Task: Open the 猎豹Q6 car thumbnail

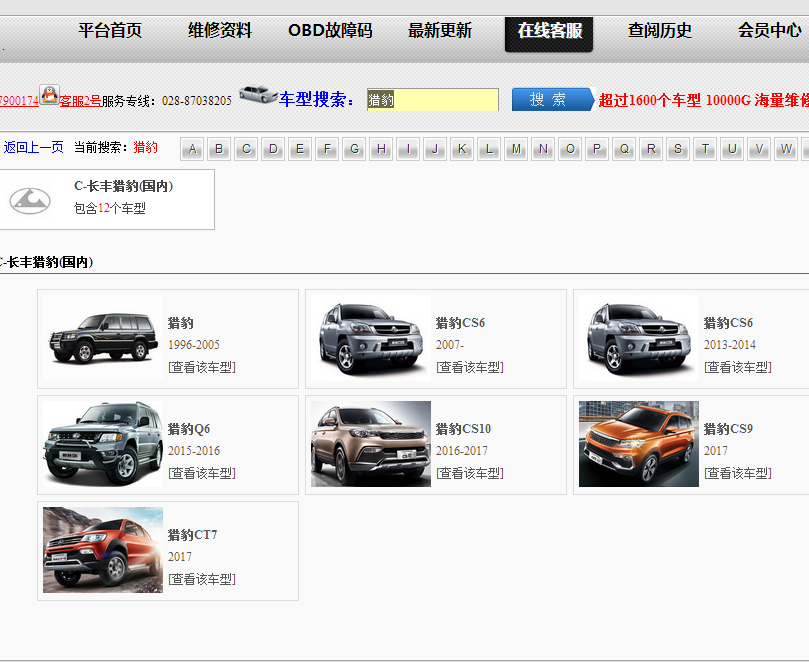Action: tap(103, 444)
